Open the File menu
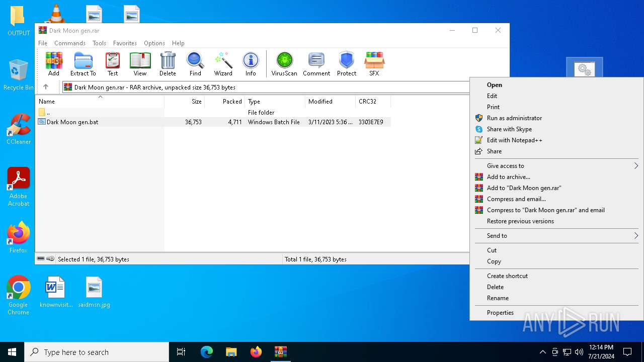This screenshot has height=362, width=644. click(43, 43)
